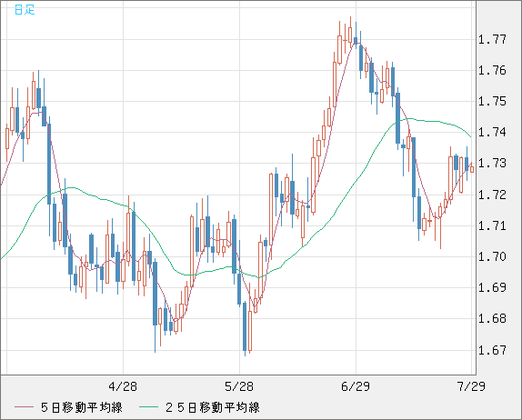Click the 1.72 price axis label
This screenshot has height=420, width=522.
[x=492, y=195]
